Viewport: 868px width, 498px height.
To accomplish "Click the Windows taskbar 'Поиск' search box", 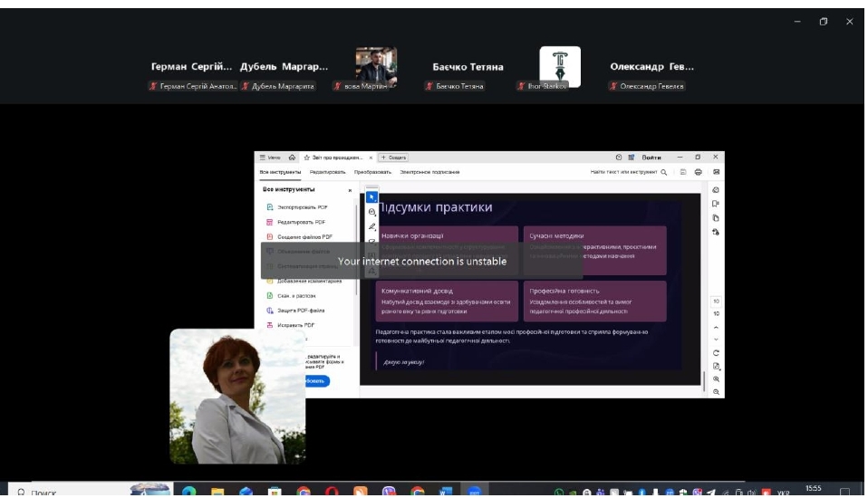I will click(x=90, y=490).
